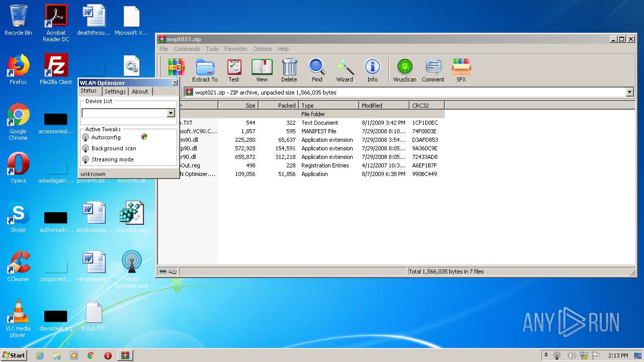Switch to Settings tab in WLAN Optimizer
Image resolution: width=644 pixels, height=362 pixels.
tap(115, 92)
